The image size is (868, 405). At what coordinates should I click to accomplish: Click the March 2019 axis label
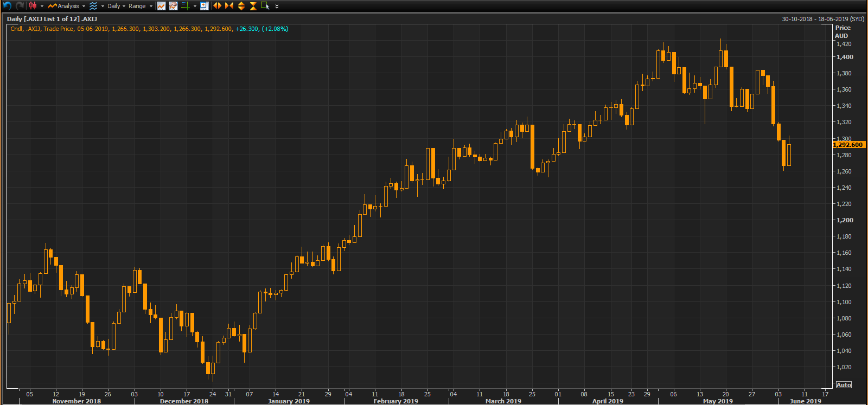503,401
